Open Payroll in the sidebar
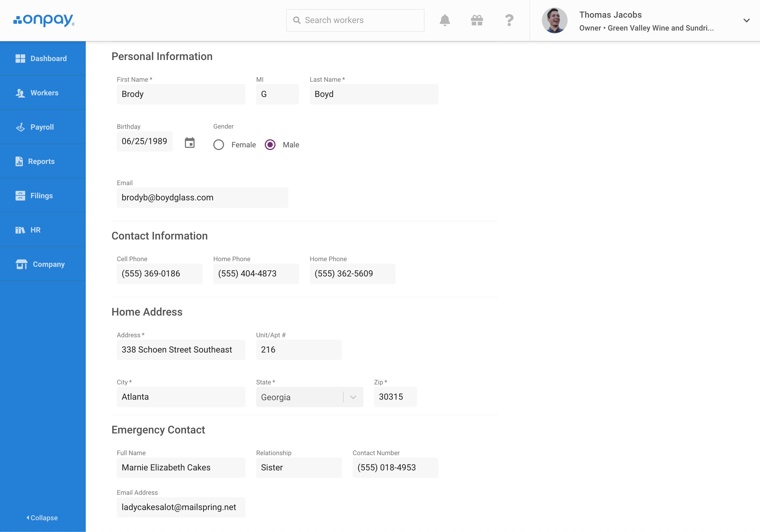 pos(43,127)
